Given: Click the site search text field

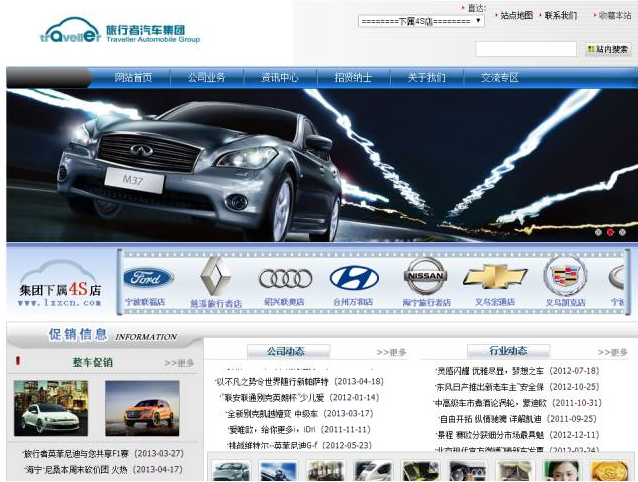Looking at the screenshot, I should (x=525, y=49).
